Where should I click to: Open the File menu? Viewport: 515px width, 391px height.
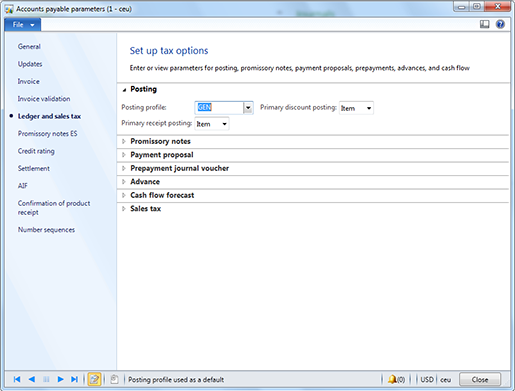(x=23, y=25)
